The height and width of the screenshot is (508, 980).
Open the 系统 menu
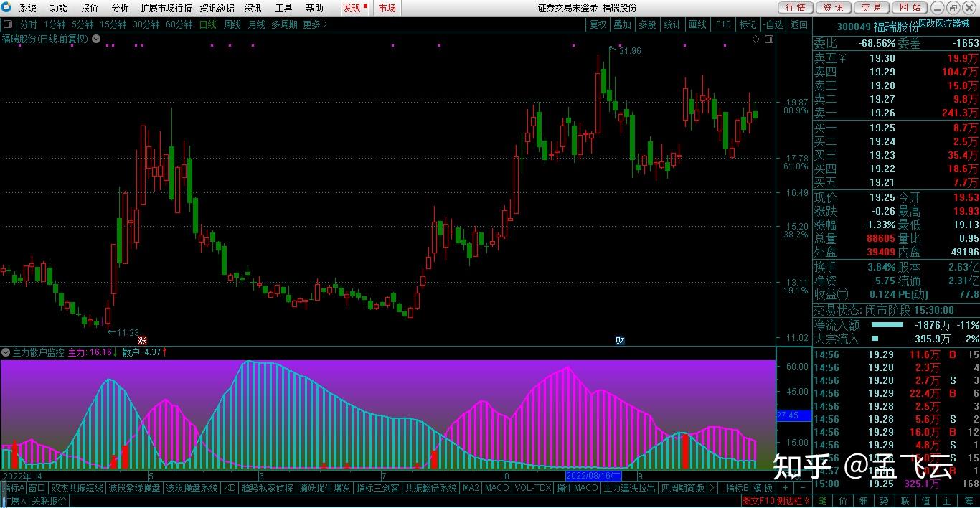28,8
